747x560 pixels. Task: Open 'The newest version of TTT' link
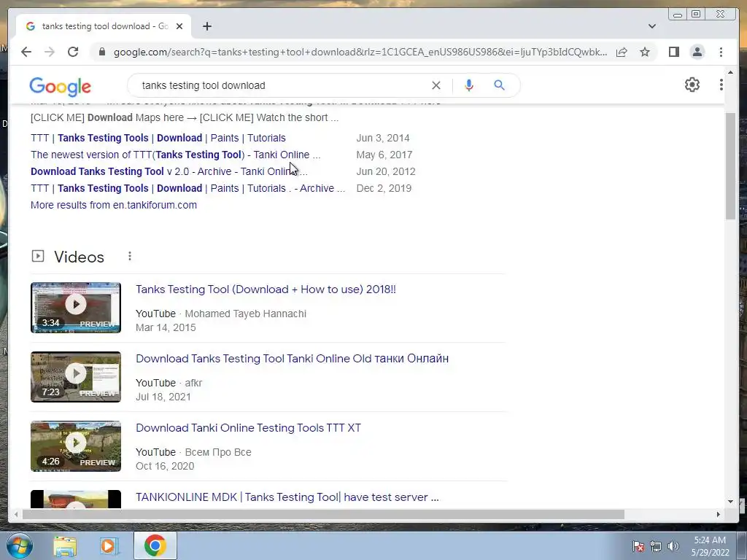coord(175,155)
